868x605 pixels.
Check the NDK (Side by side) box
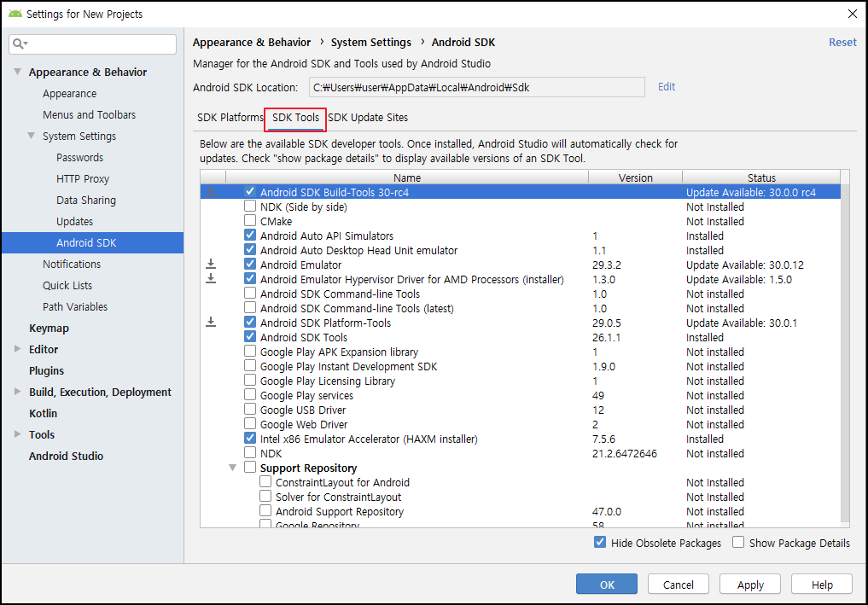coord(250,206)
